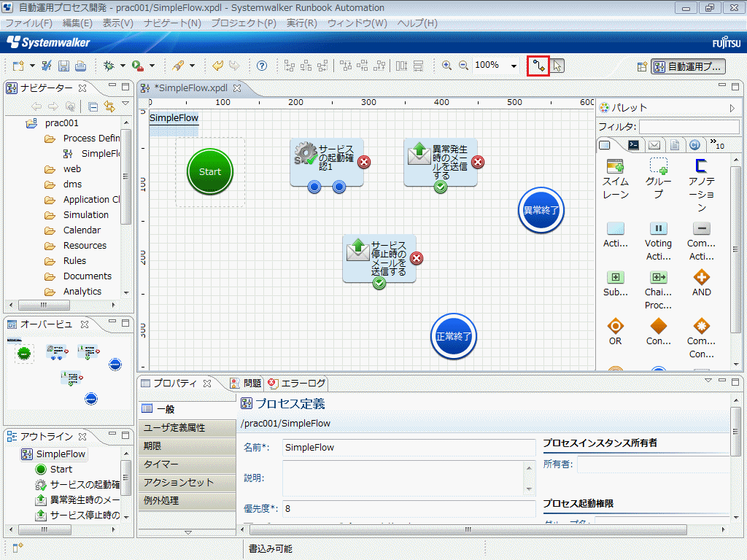Click the Zoom Out magnifier icon
This screenshot has height=560, width=747.
pos(463,66)
